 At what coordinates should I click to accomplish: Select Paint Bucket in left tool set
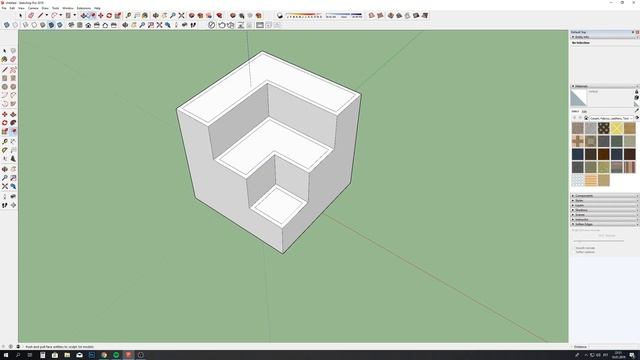(4, 59)
